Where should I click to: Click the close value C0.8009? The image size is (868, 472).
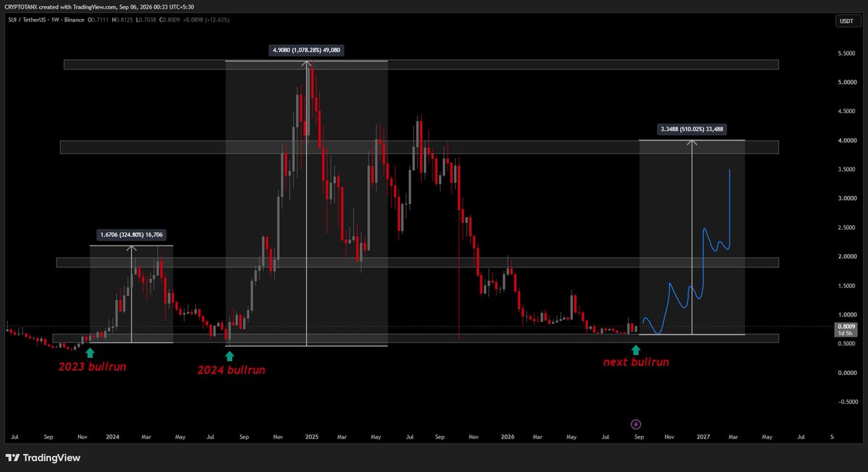click(x=169, y=20)
